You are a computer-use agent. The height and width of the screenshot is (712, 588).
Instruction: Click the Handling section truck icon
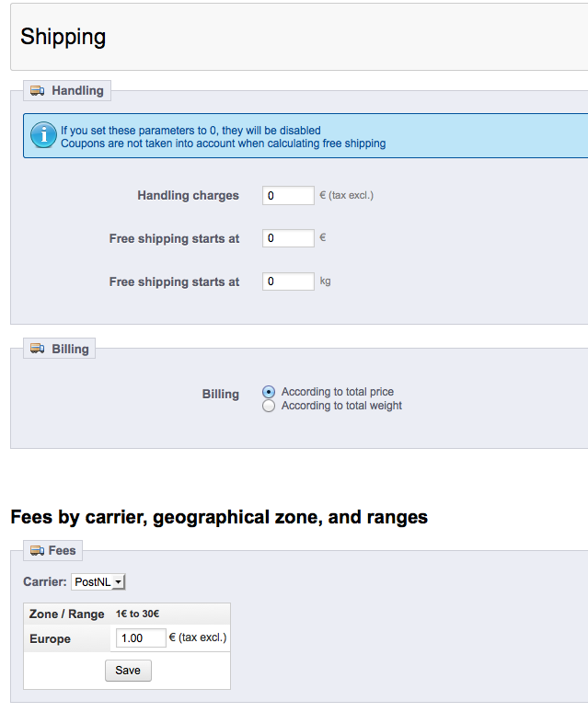(37, 90)
